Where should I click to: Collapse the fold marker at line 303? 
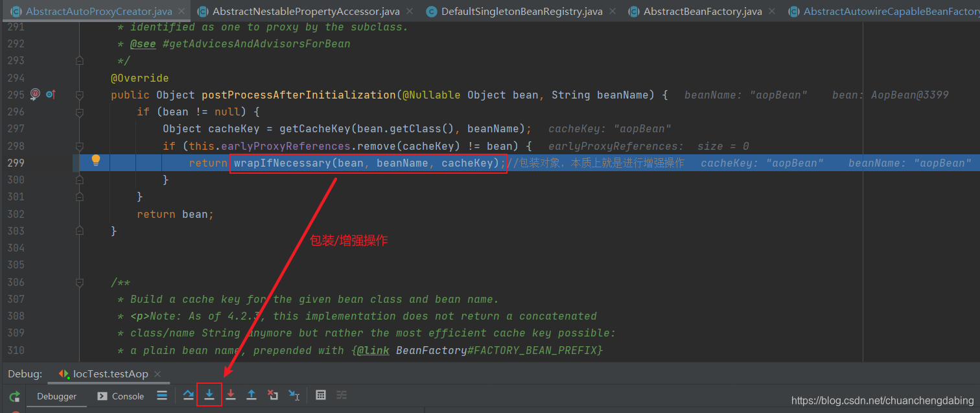[x=79, y=231]
